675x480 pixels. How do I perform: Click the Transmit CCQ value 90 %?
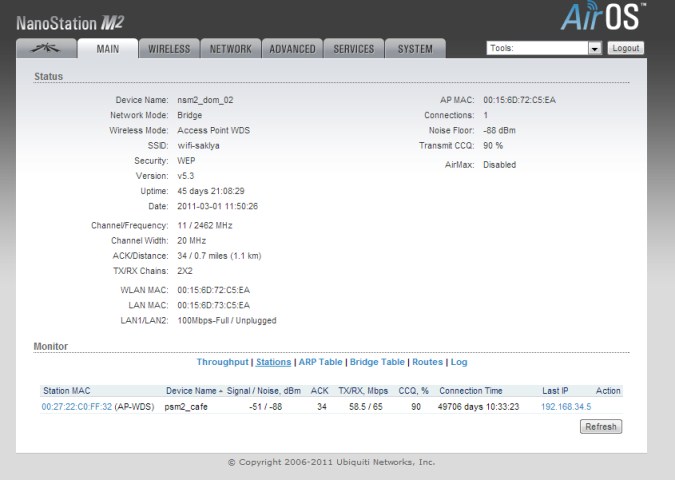pos(493,146)
